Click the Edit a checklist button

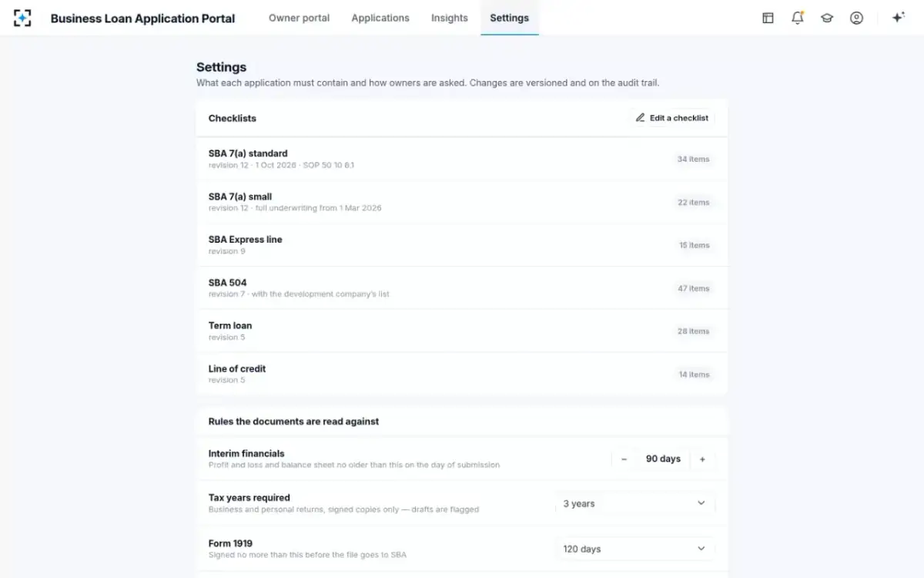pos(672,118)
